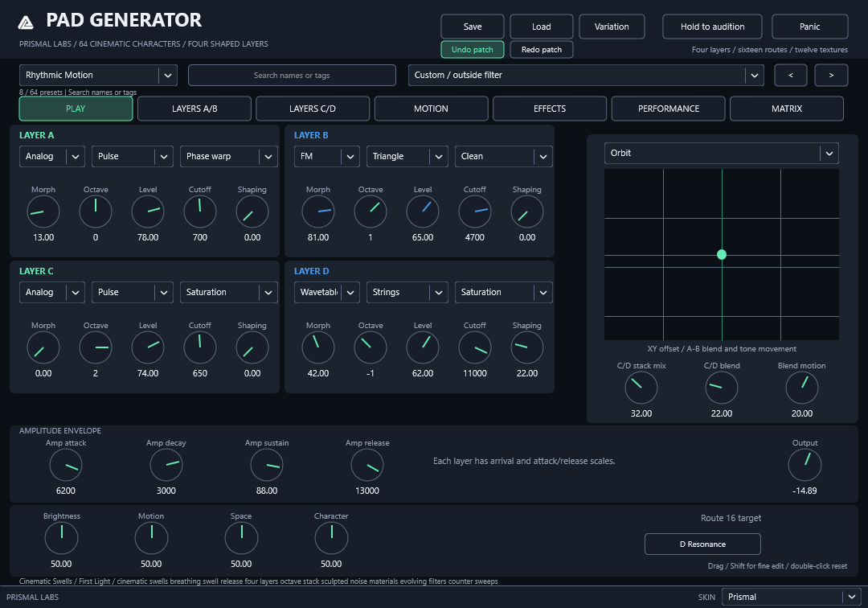Image resolution: width=868 pixels, height=608 pixels.
Task: Open the D Resonance route target button
Action: tap(702, 544)
